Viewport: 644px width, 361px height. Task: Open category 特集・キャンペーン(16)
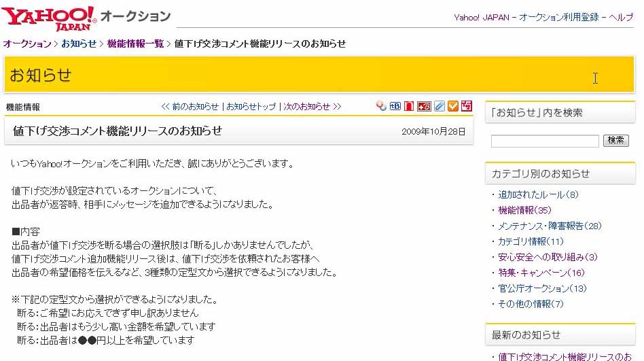pyautogui.click(x=541, y=273)
